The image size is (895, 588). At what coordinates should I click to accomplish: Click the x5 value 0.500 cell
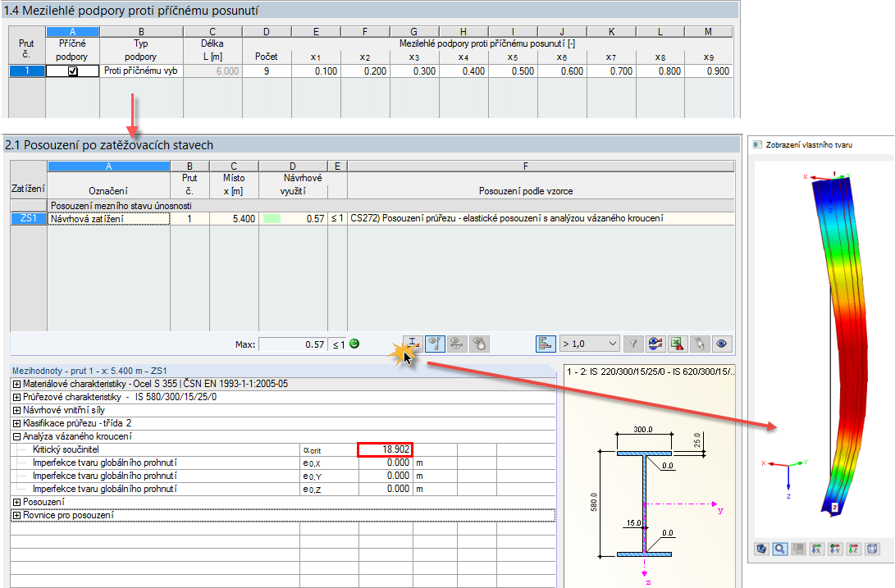tap(513, 71)
